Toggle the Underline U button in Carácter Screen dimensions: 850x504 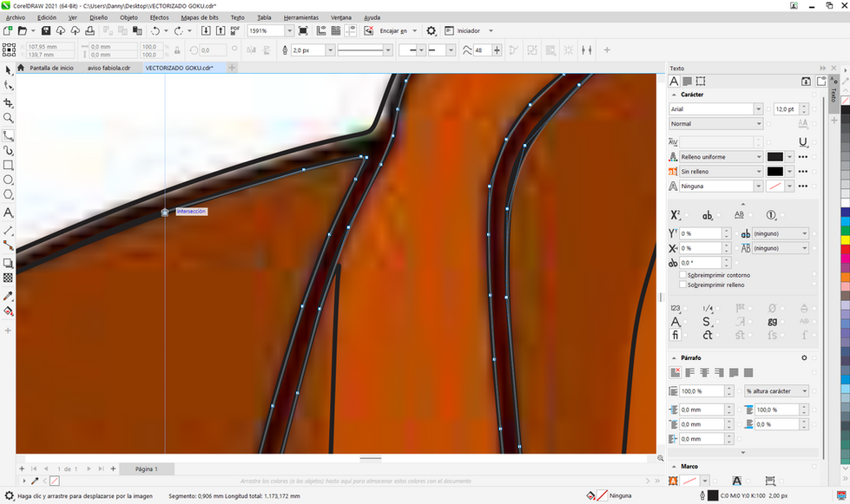(803, 142)
